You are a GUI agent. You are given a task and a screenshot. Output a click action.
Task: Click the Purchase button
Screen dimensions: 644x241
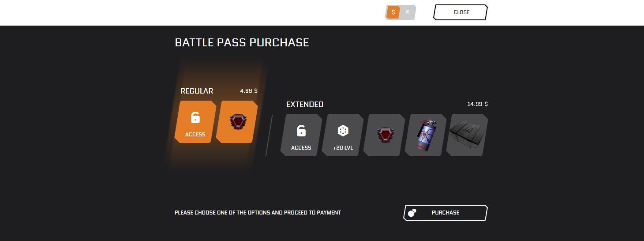pos(446,213)
